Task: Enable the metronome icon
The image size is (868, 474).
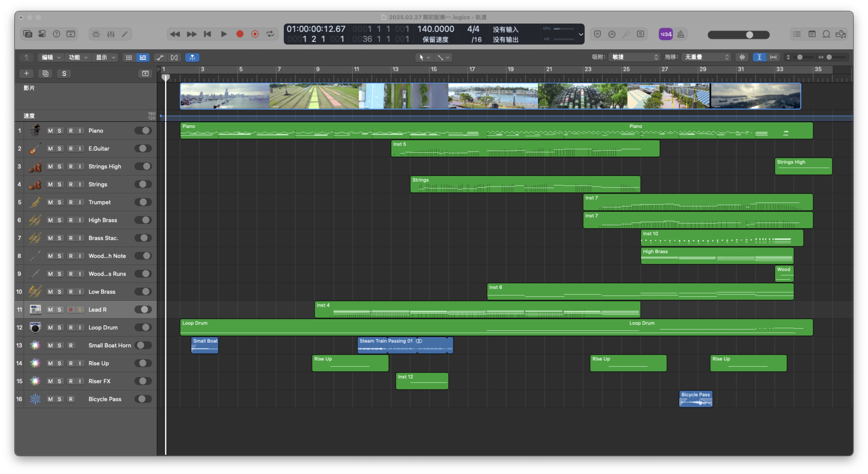Action: (x=681, y=34)
